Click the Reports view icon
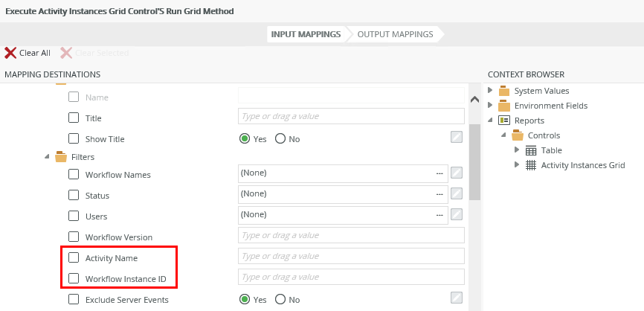 pyautogui.click(x=503, y=121)
